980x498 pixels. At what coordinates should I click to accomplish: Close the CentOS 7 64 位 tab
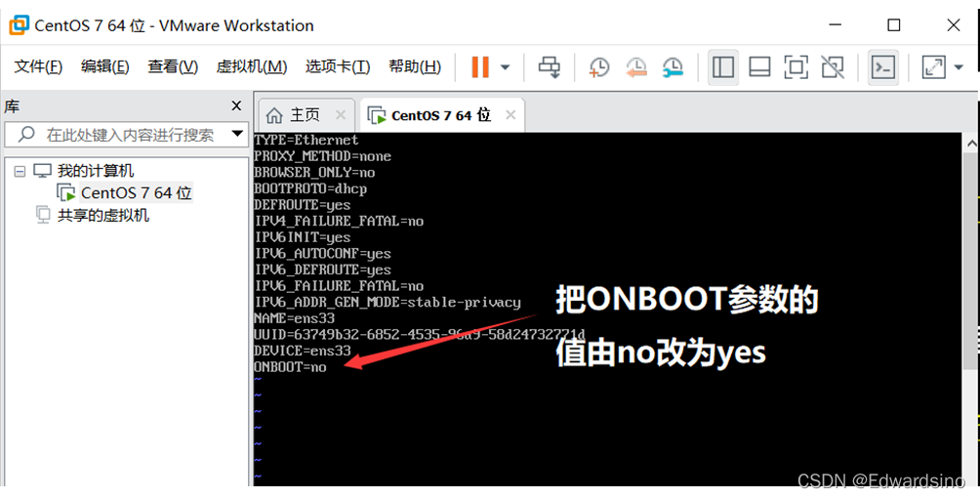[510, 115]
